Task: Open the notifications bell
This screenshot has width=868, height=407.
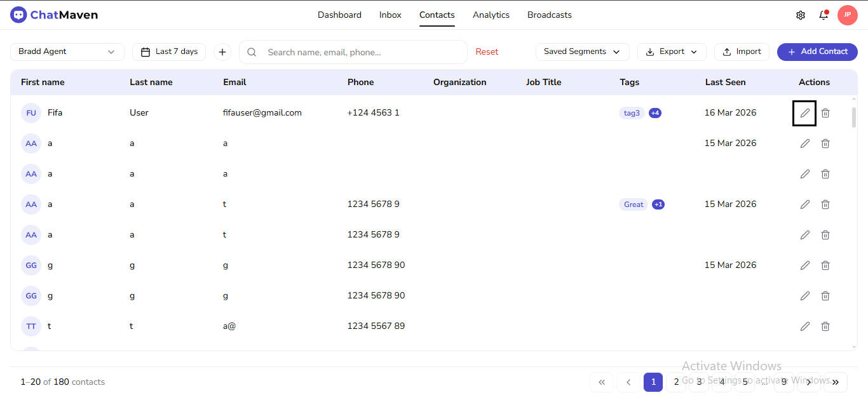Action: 824,15
